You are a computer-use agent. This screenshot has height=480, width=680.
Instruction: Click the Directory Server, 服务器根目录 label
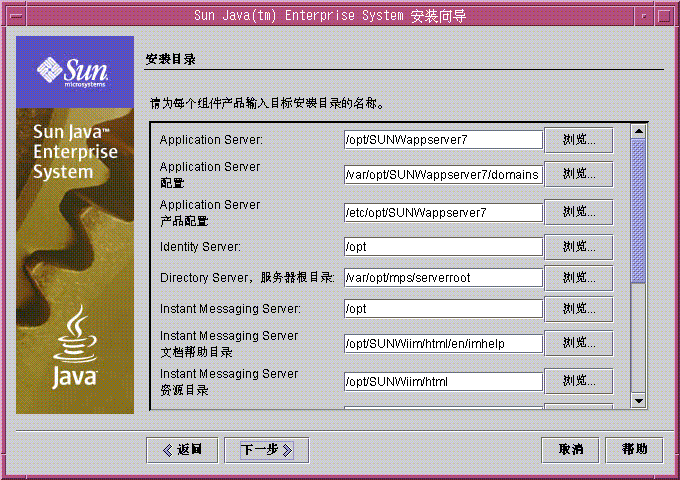point(247,278)
